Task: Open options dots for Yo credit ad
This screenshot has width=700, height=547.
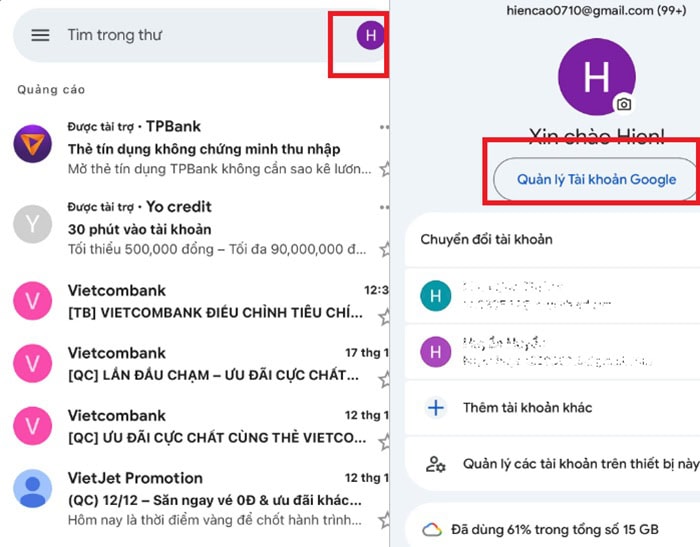Action: pyautogui.click(x=383, y=207)
